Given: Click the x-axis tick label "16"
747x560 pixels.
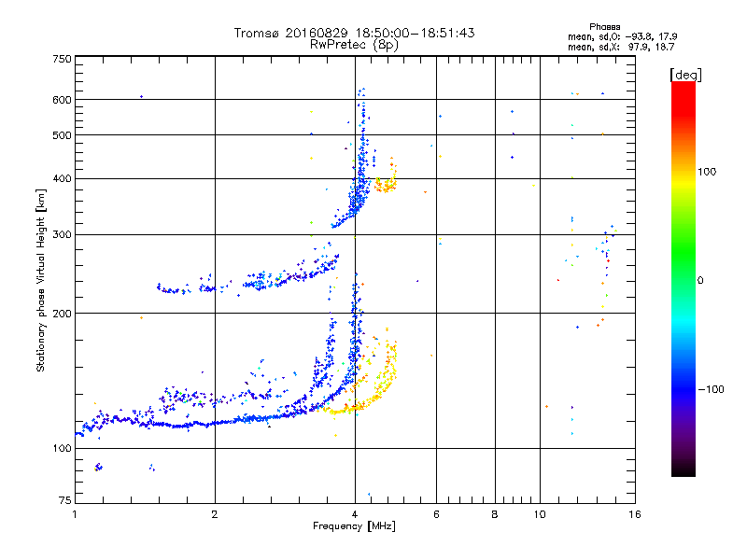Looking at the screenshot, I should tap(635, 514).
